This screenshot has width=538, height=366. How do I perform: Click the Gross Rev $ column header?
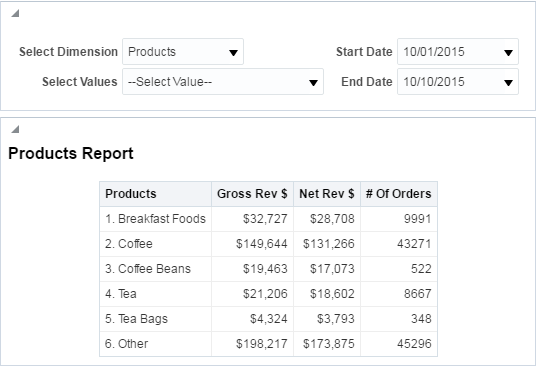tap(252, 194)
